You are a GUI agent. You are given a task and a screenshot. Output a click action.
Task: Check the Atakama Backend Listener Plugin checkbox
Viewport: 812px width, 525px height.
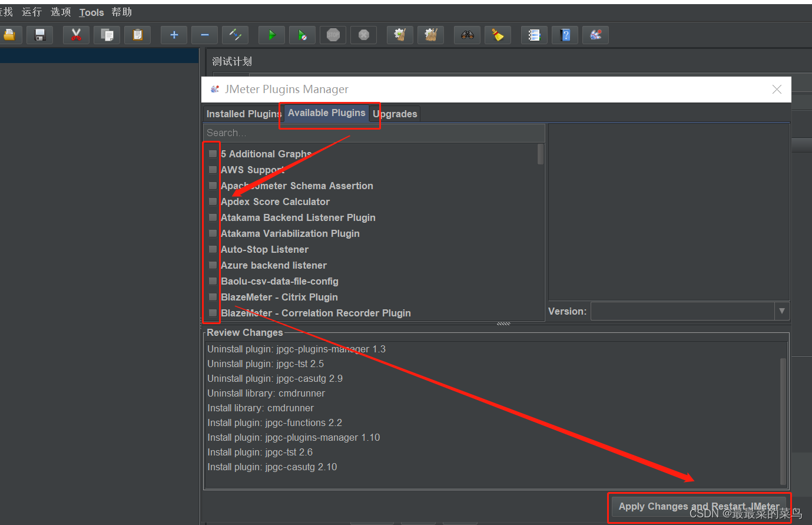click(213, 217)
